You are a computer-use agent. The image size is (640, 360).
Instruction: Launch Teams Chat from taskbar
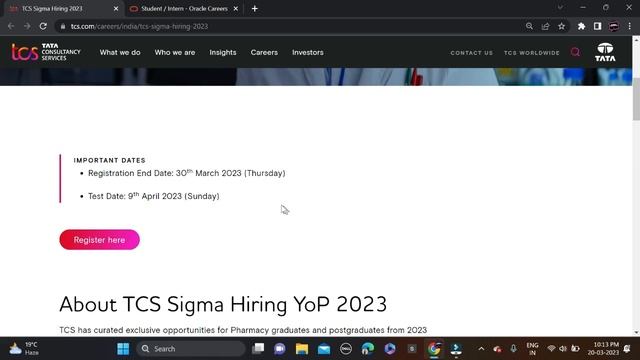[280, 349]
